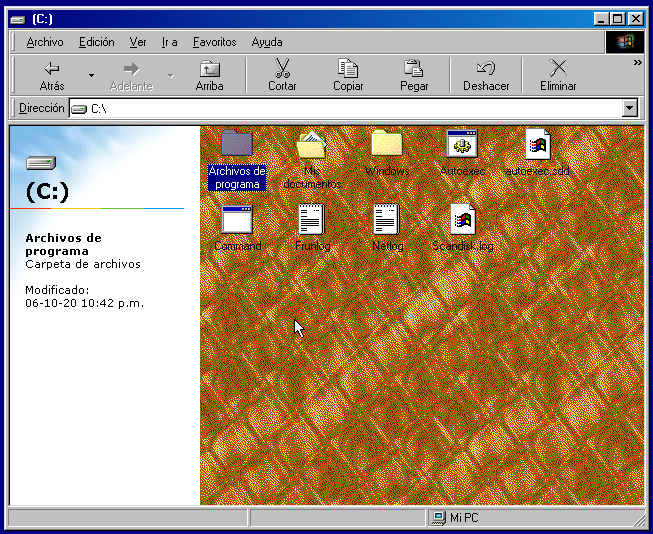
Task: Expand the Dirección address bar dropdown
Action: click(630, 108)
